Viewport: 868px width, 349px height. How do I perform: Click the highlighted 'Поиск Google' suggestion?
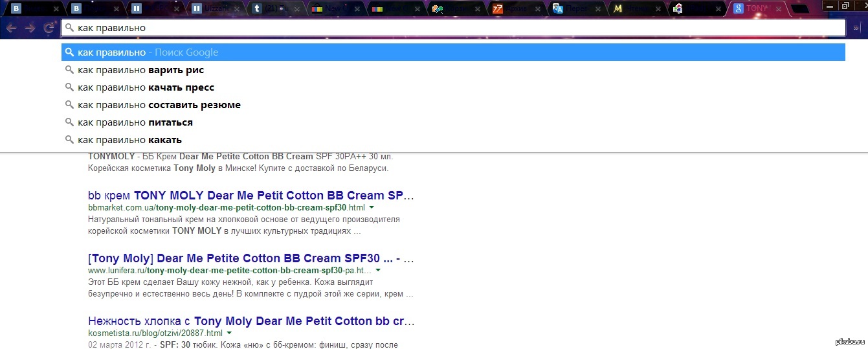tap(148, 52)
